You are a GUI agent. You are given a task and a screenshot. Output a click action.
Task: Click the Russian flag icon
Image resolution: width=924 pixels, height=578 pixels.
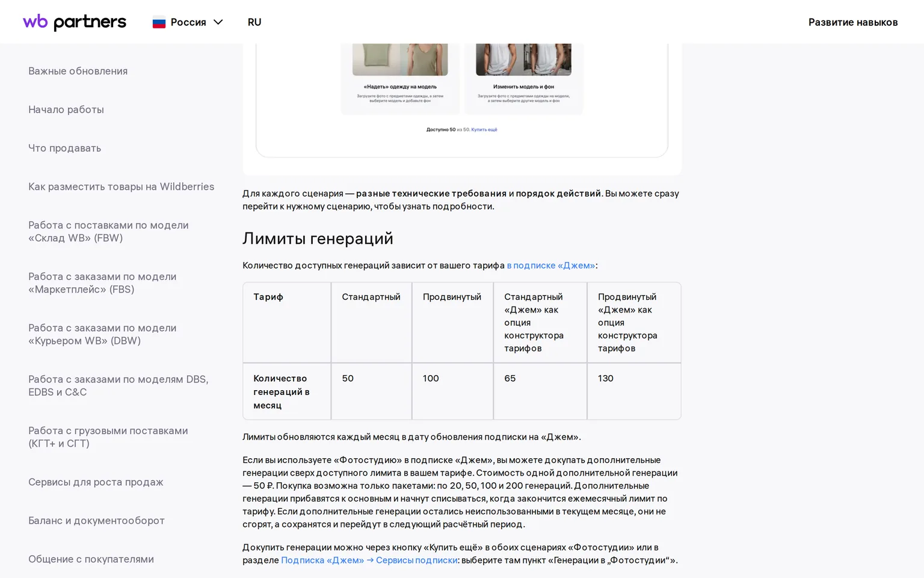[159, 22]
